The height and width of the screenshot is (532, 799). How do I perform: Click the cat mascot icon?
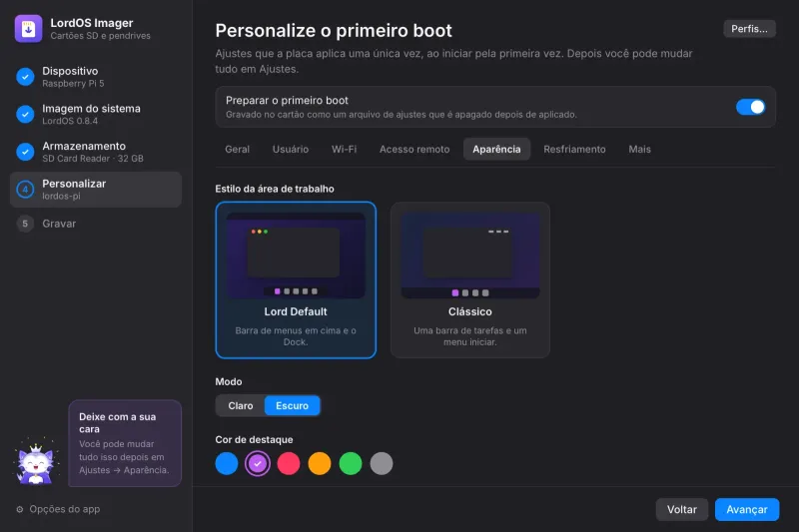coord(36,462)
